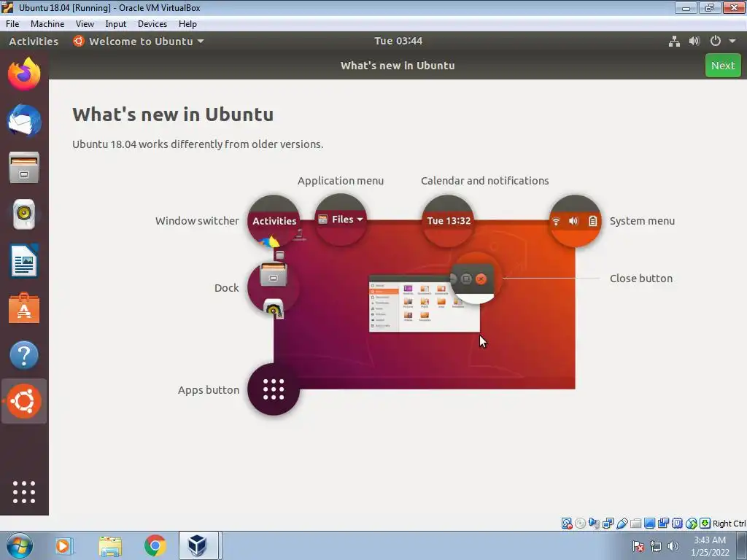Click VirtualBox optical drive indicator
747x560 pixels.
[580, 524]
